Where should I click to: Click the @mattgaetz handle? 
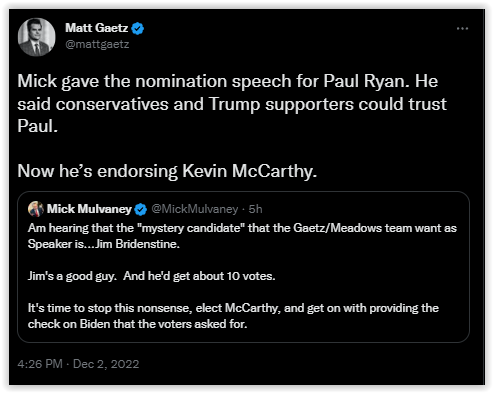(97, 44)
